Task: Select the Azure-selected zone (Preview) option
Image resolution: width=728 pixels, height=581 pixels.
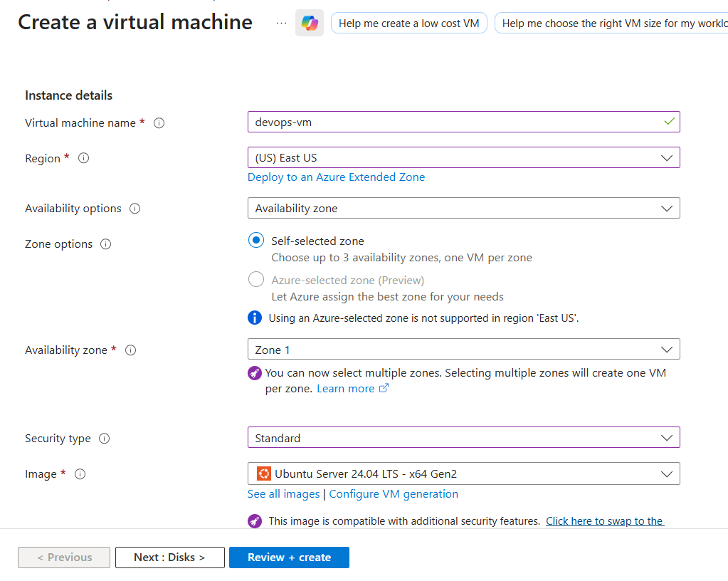Action: coord(256,280)
